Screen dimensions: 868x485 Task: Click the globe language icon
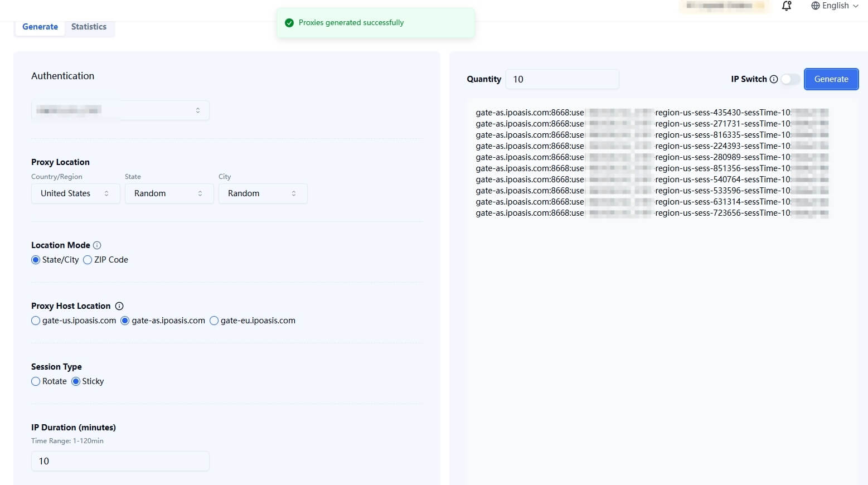pyautogui.click(x=815, y=6)
